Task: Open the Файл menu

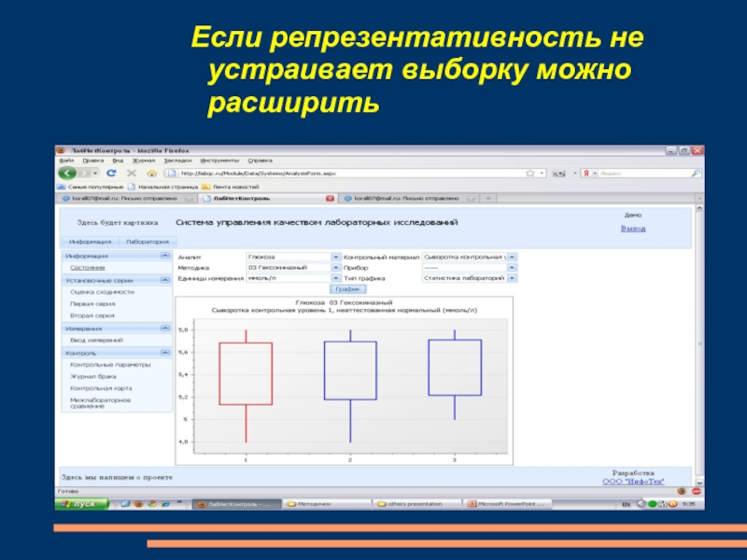Action: pyautogui.click(x=65, y=161)
